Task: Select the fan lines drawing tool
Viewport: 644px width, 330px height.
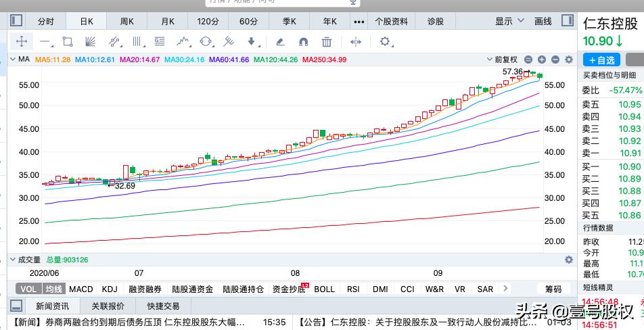Action: point(91,41)
